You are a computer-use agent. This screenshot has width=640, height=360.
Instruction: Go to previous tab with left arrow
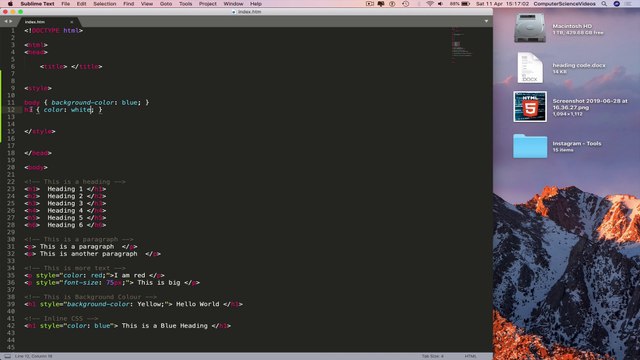point(6,21)
